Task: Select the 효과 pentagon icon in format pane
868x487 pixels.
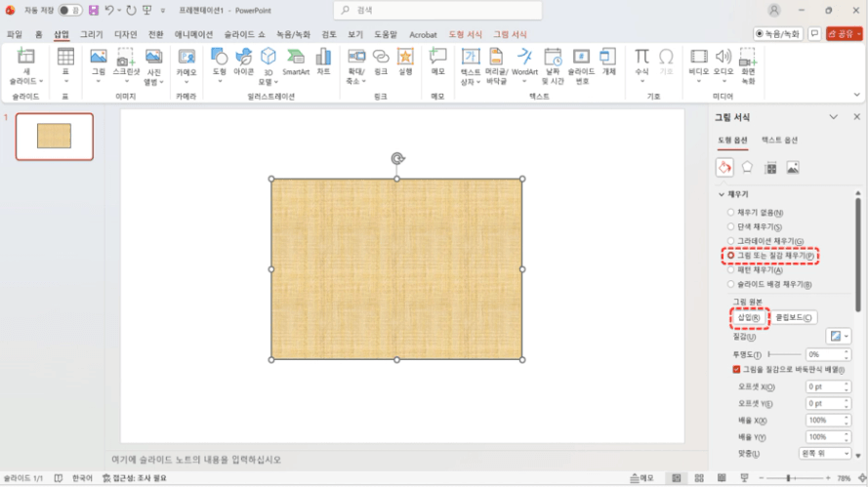Action: [x=747, y=168]
